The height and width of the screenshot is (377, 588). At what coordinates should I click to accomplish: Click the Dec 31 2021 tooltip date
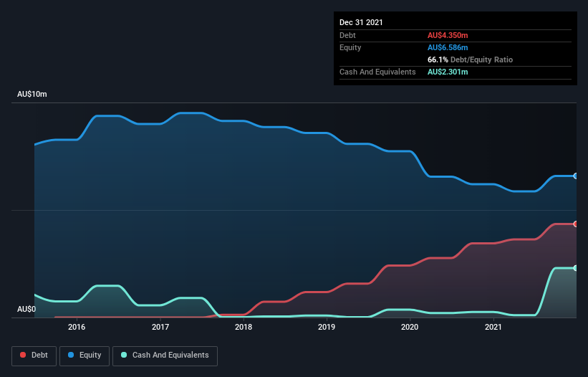(x=361, y=22)
